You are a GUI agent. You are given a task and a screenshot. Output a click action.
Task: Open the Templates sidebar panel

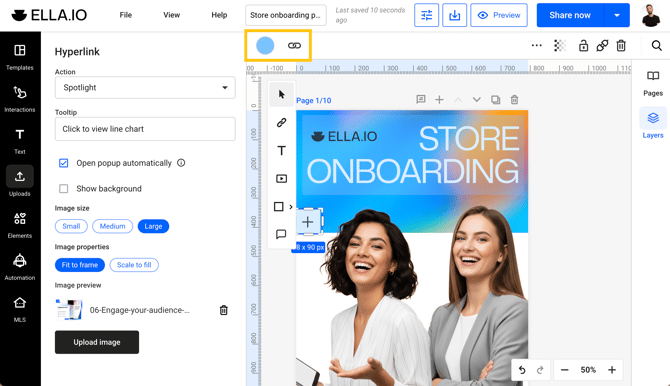(20, 57)
